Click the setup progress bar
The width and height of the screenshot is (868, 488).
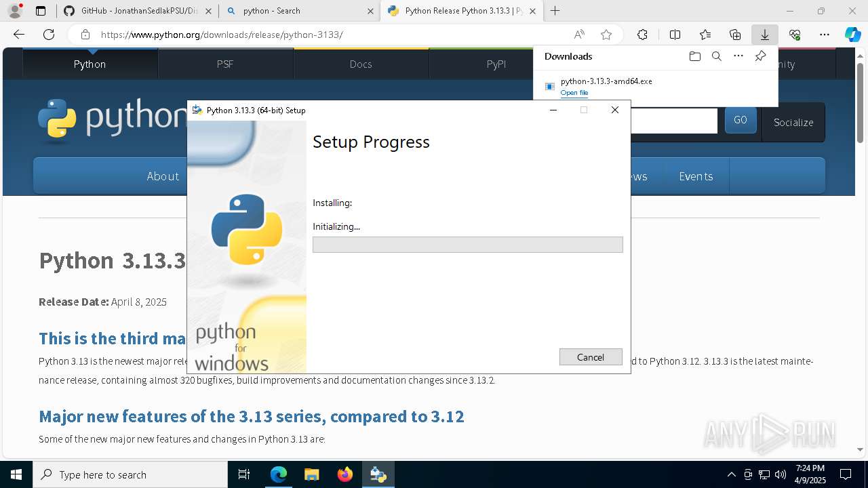point(468,245)
